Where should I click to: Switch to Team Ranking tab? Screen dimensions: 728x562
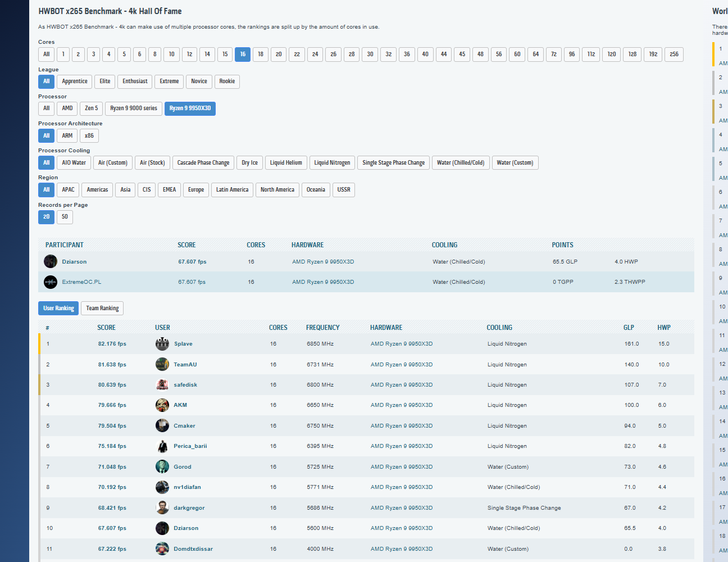pos(102,309)
